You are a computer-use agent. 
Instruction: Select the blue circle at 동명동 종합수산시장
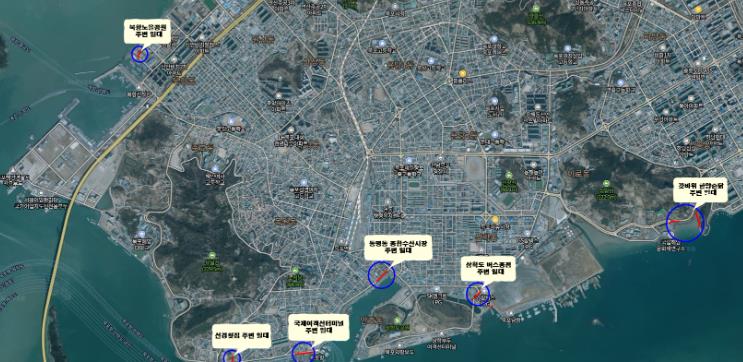pyautogui.click(x=381, y=275)
